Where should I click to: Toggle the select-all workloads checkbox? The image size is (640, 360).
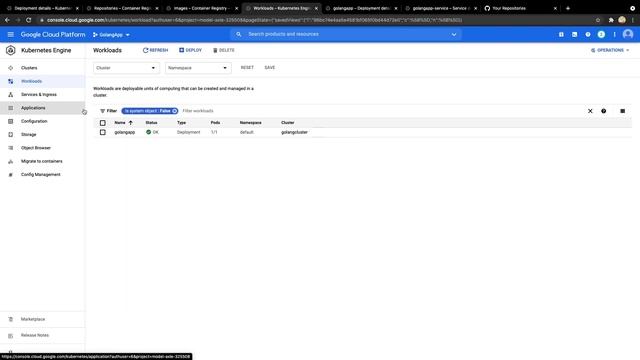click(x=102, y=123)
